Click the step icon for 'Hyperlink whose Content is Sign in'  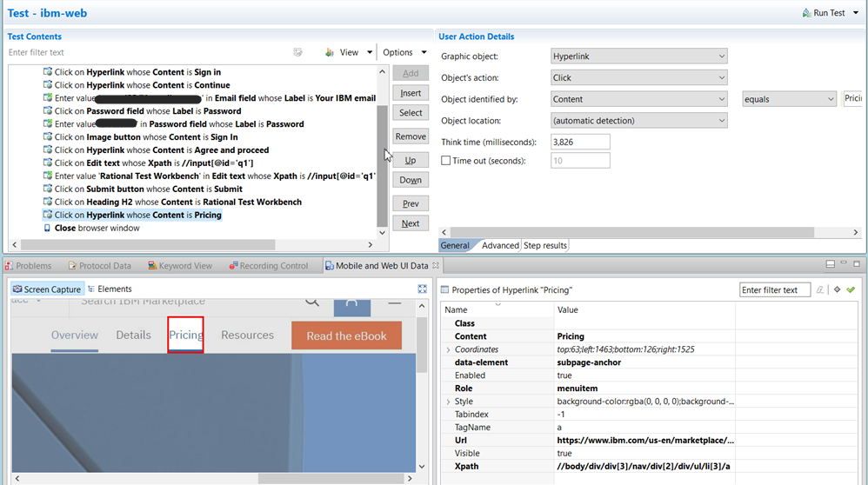48,72
